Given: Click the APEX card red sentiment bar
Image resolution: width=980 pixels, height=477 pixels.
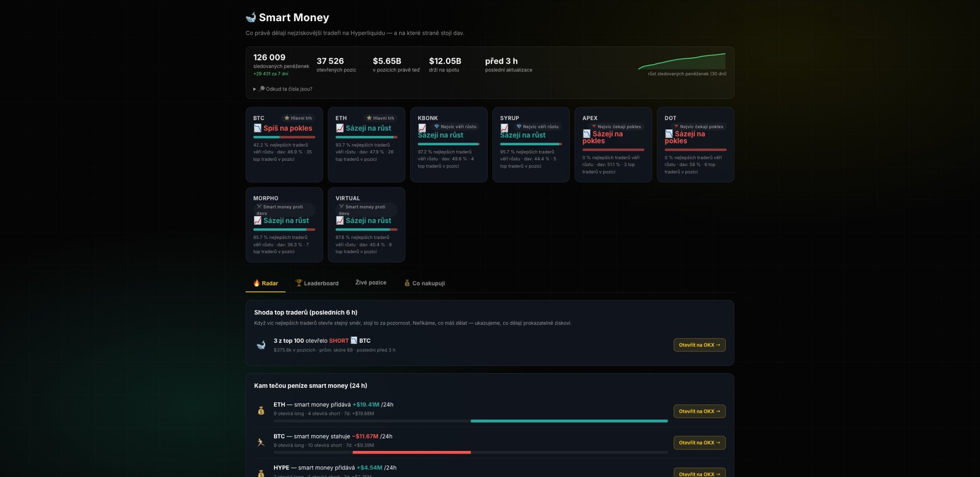Looking at the screenshot, I should [613, 150].
